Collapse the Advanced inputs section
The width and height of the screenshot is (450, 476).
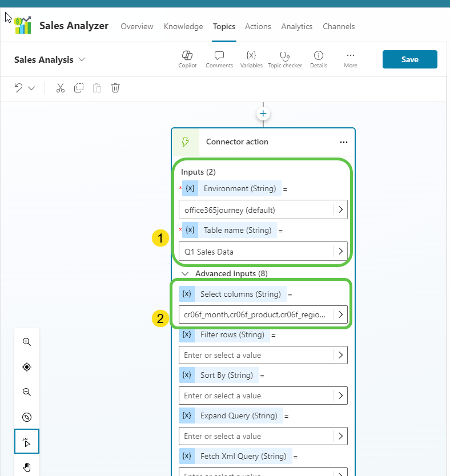[x=185, y=273]
